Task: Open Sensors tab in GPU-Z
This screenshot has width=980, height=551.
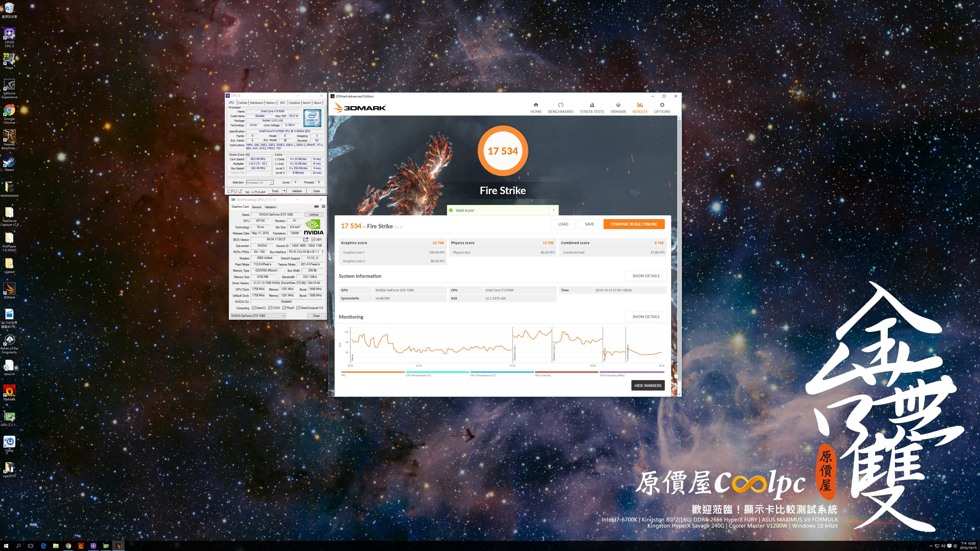Action: (256, 207)
